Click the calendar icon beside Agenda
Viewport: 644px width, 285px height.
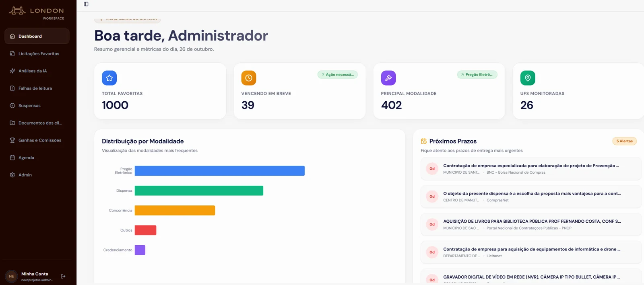point(12,158)
